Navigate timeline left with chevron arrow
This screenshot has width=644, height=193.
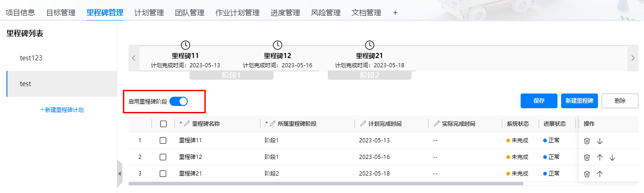click(133, 58)
